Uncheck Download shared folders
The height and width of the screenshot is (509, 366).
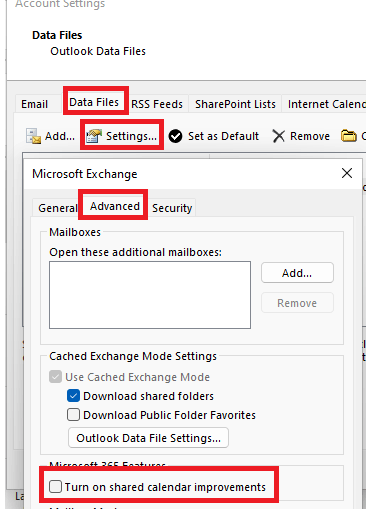tap(73, 396)
